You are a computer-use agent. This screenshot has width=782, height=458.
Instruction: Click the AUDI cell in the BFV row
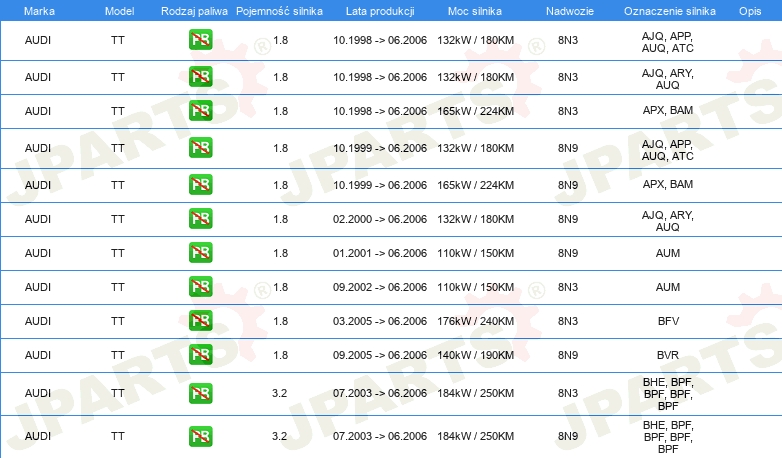(x=38, y=321)
